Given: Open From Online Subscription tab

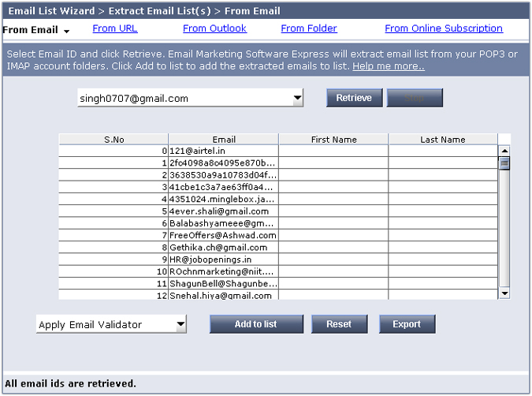Looking at the screenshot, I should [x=444, y=28].
